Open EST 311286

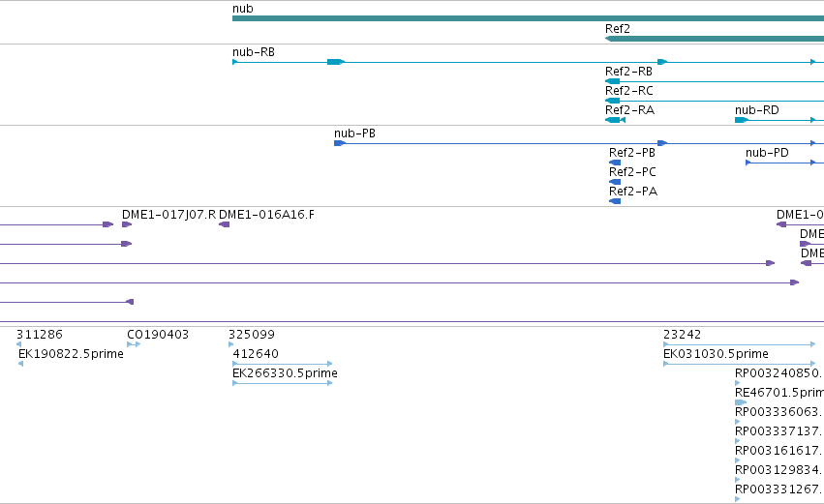coord(40,335)
